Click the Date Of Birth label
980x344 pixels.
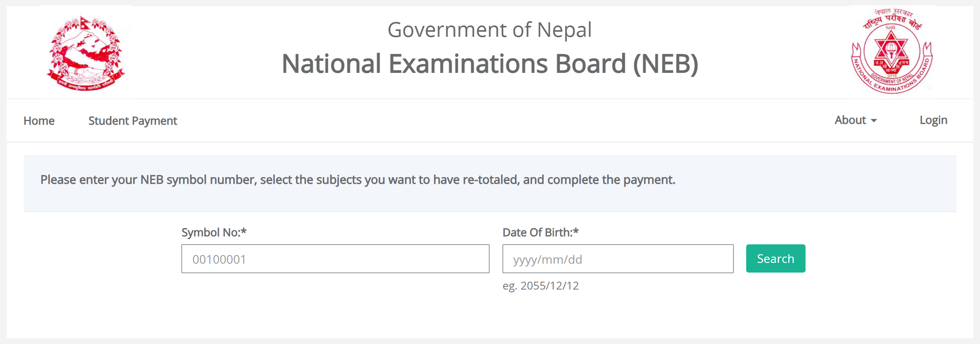[x=541, y=233]
